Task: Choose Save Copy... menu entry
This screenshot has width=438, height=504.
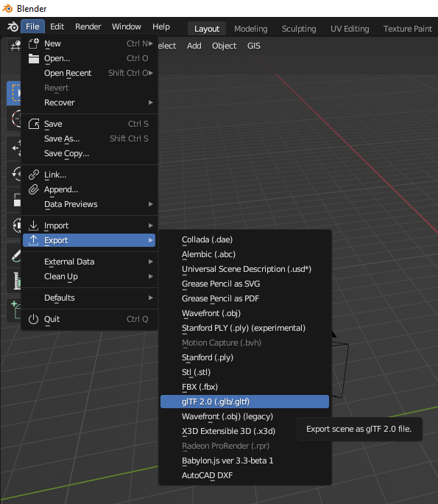Action: (x=89, y=153)
